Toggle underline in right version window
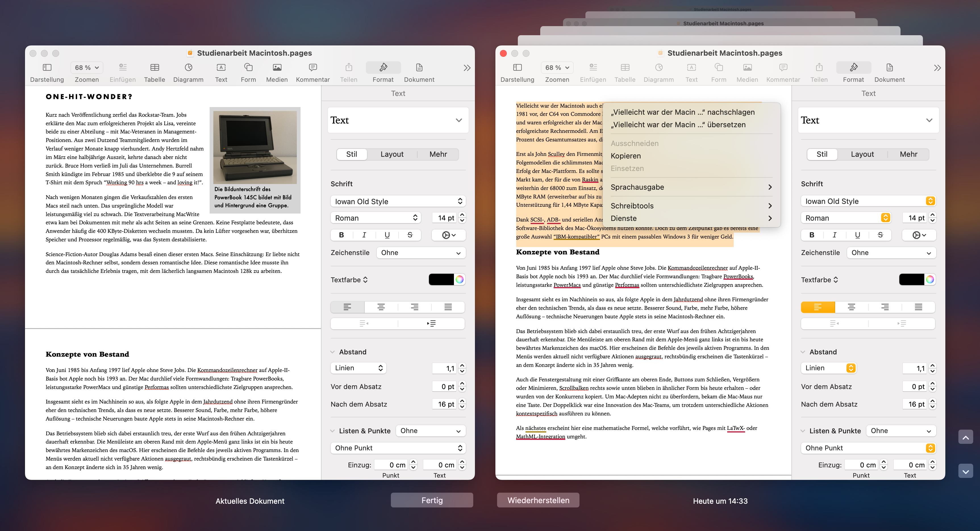The width and height of the screenshot is (980, 531). pos(858,235)
